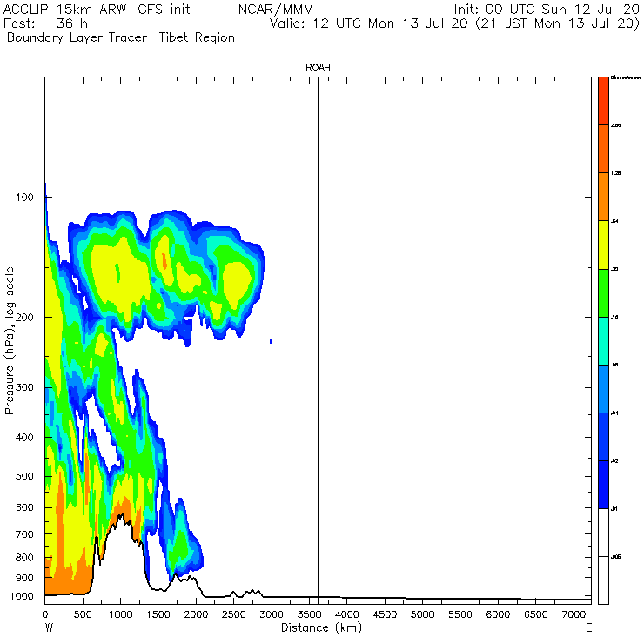Click the 1.28 colorbar value label
Viewport: 644px width, 644px height.
coord(615,173)
